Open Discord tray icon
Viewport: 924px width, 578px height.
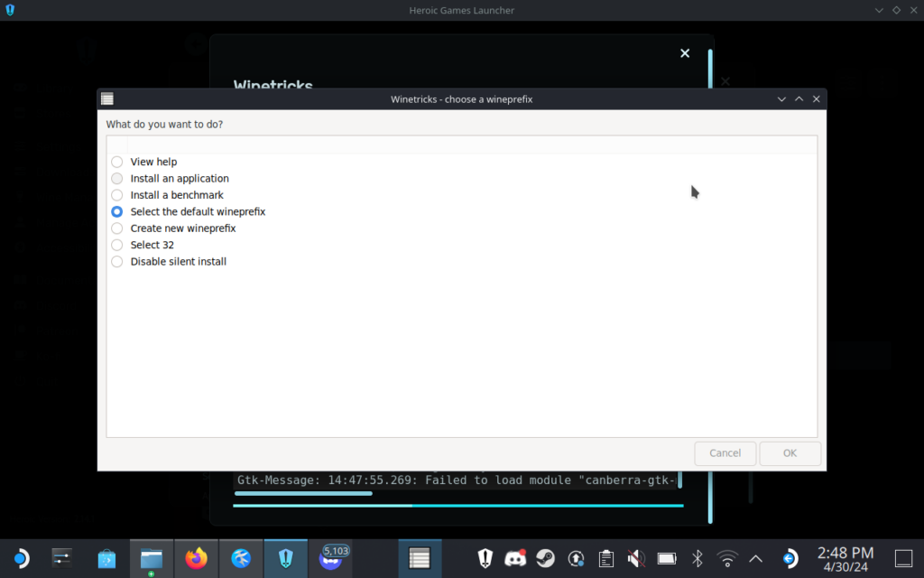[x=515, y=558]
